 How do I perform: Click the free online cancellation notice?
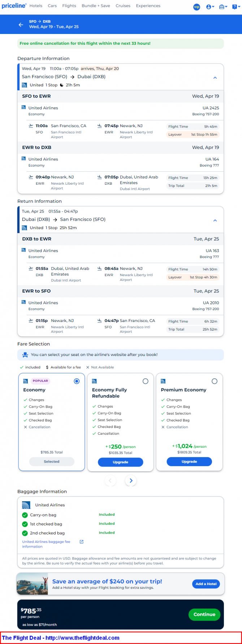pyautogui.click(x=121, y=43)
